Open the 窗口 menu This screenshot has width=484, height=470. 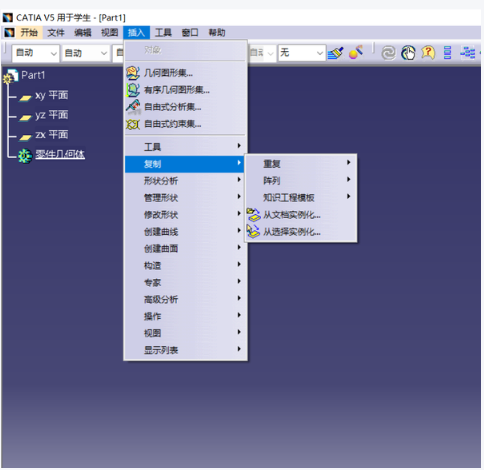click(190, 33)
